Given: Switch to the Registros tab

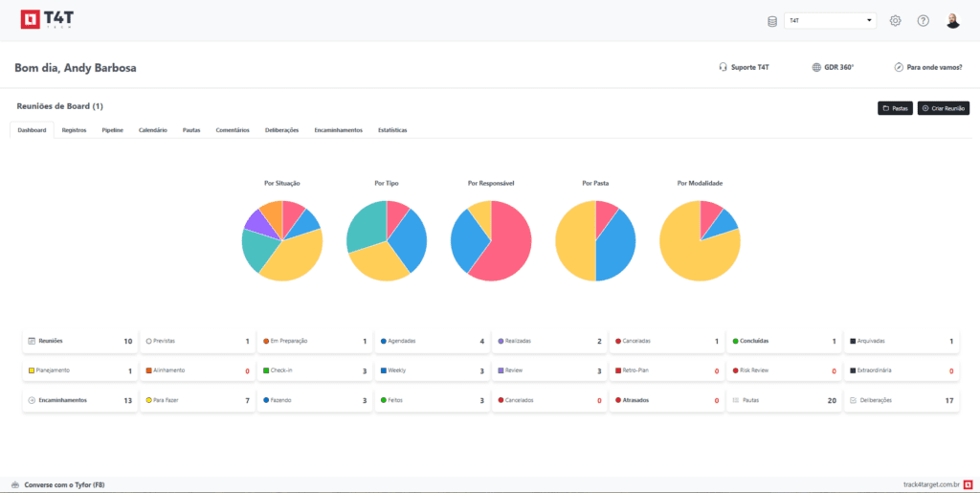Looking at the screenshot, I should tap(74, 130).
